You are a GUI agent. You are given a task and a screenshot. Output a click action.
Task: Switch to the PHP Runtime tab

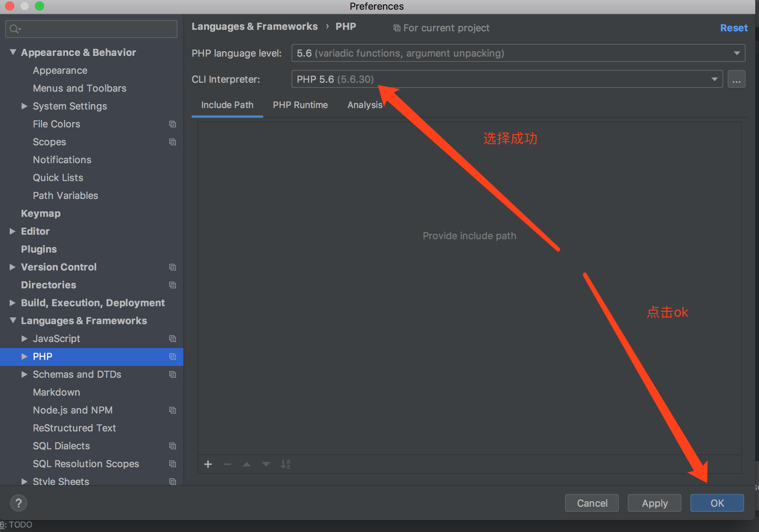(300, 105)
